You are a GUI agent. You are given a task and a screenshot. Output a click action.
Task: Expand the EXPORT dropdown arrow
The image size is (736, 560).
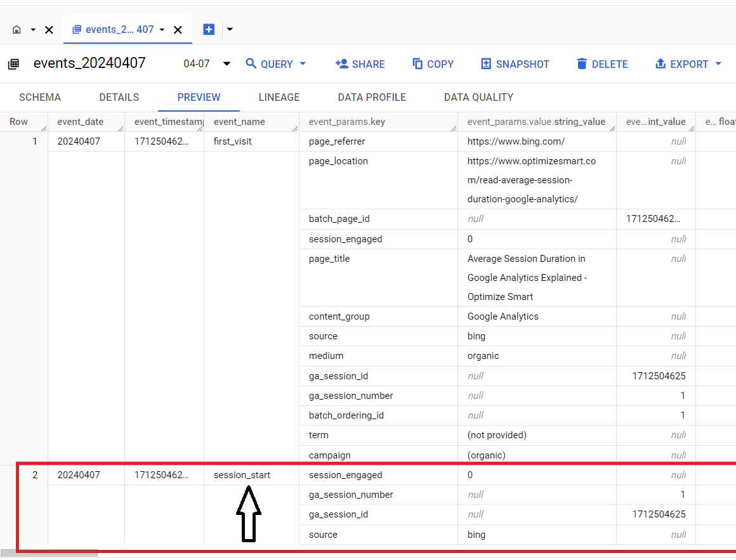[x=718, y=63]
